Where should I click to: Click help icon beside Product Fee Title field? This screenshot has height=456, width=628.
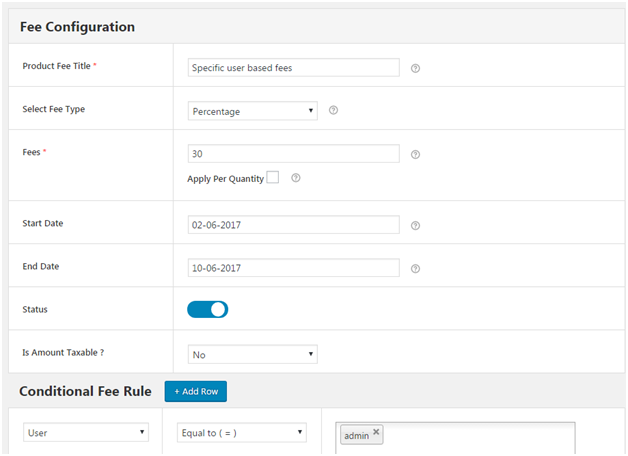coord(415,69)
